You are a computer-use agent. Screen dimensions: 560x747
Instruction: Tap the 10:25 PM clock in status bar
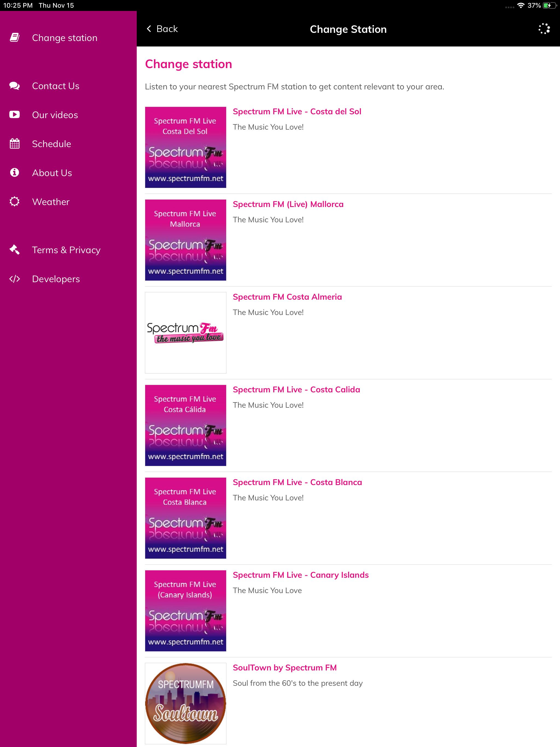point(18,5)
